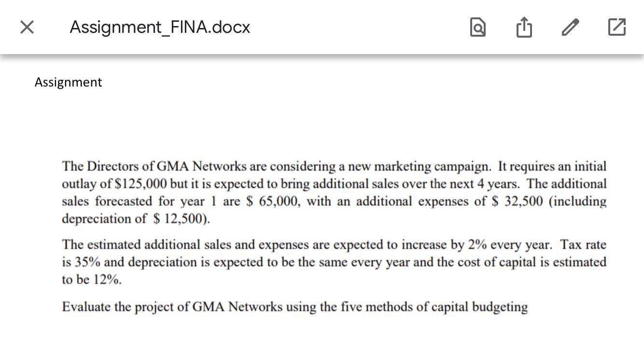
Task: Share the Assignment_FINA.docx file
Action: coord(523,28)
